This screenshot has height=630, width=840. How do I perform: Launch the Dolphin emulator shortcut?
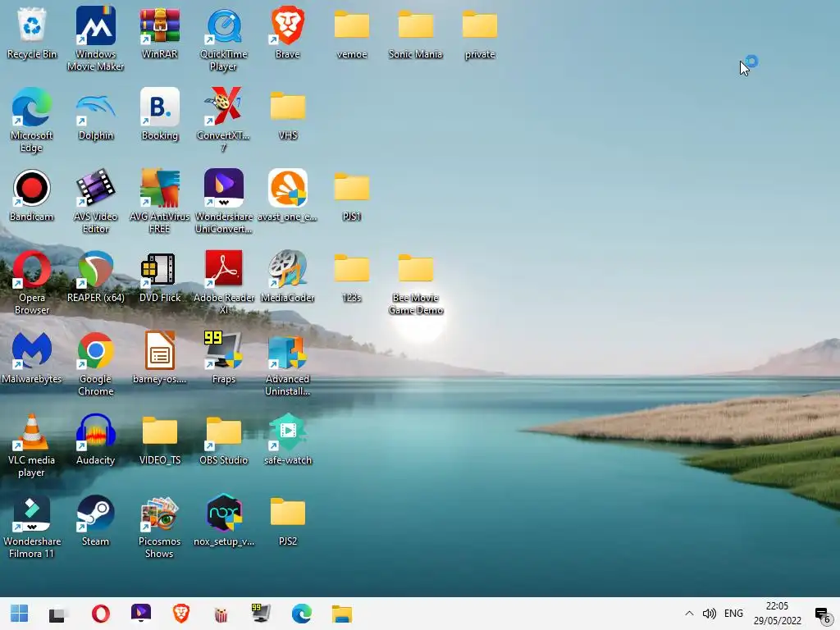tap(95, 115)
